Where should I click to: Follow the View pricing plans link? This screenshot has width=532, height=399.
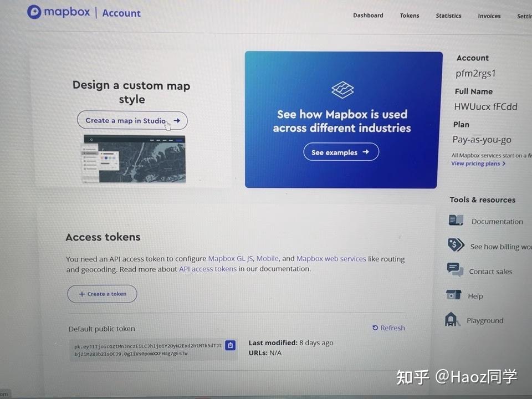click(478, 163)
